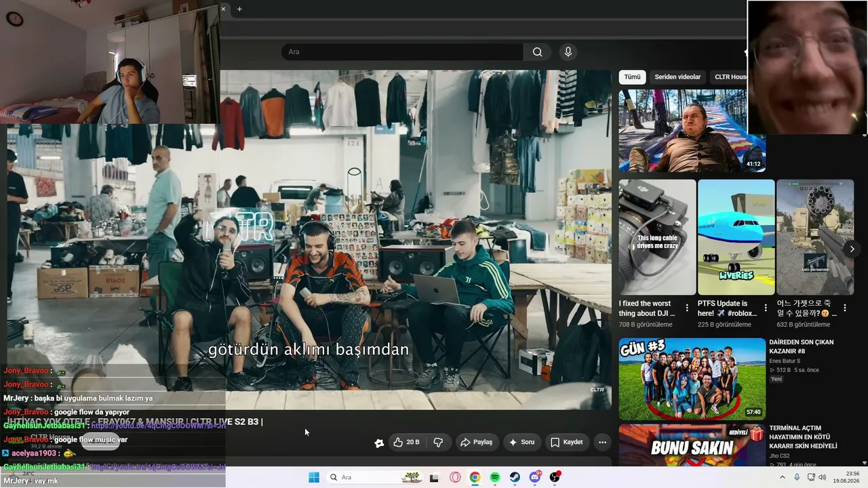
Task: Select the Tümü filter chip
Action: pos(632,77)
